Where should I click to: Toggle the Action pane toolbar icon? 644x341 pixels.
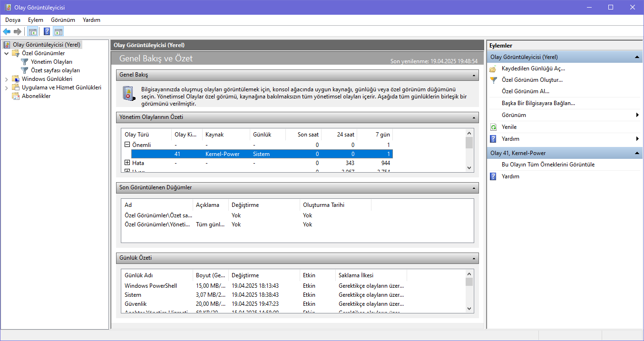pyautogui.click(x=58, y=32)
